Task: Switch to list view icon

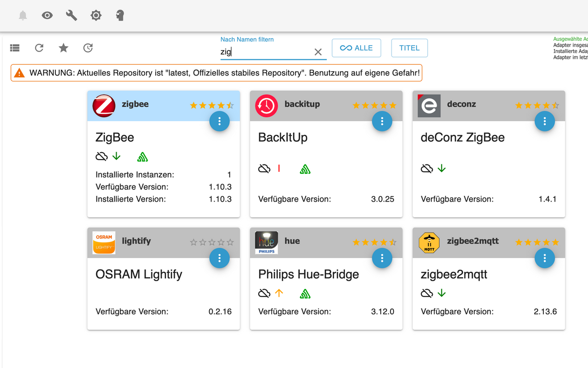Action: 15,48
